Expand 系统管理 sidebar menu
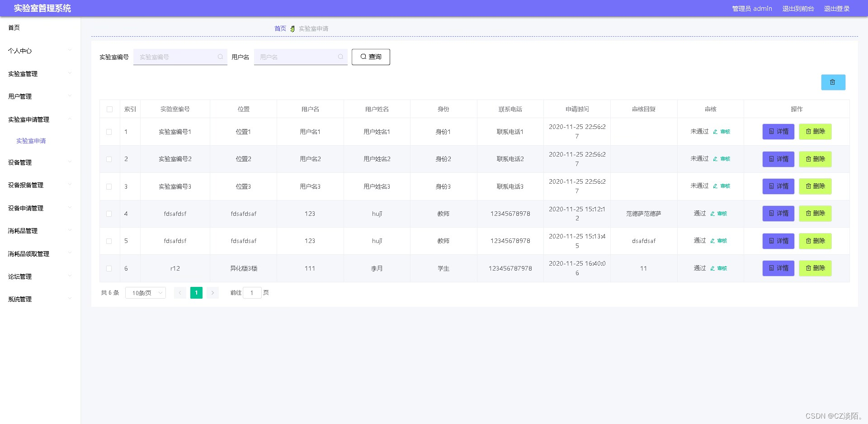Image resolution: width=868 pixels, height=424 pixels. point(40,299)
